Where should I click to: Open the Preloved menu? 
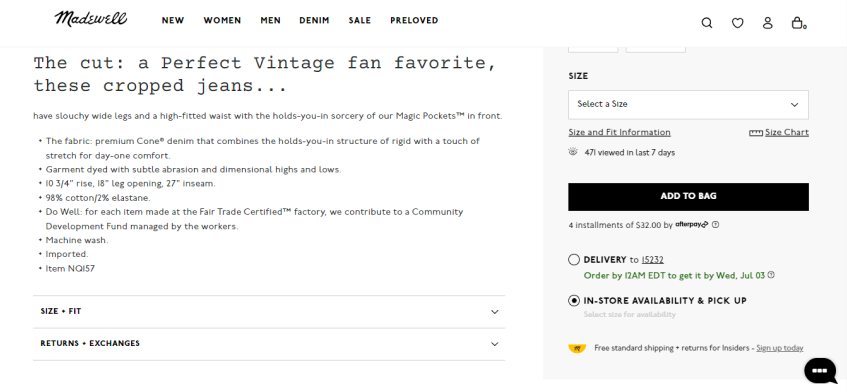(x=414, y=21)
